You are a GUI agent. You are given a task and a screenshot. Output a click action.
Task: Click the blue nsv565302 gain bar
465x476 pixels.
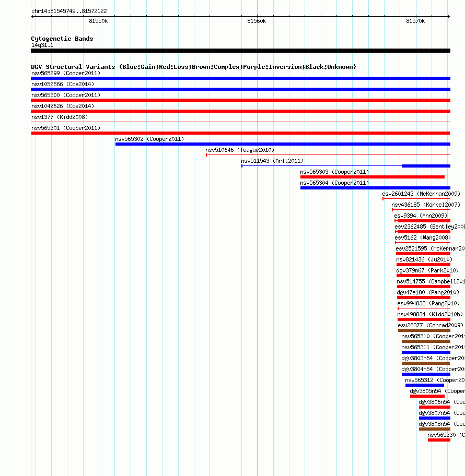pos(283,144)
